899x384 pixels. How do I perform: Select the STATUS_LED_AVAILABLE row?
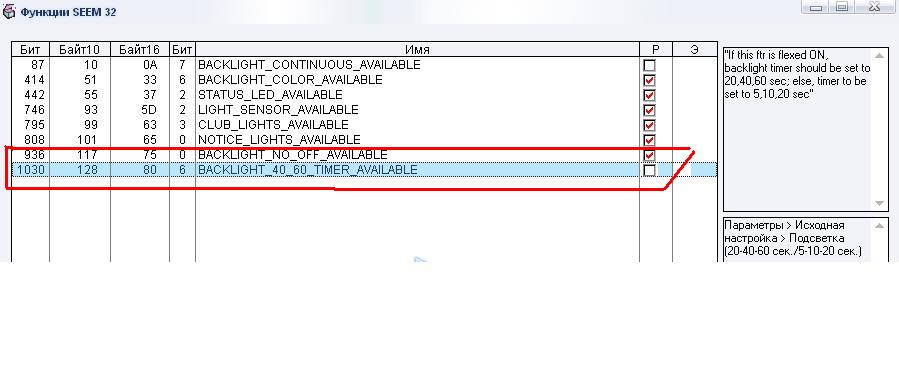tap(364, 95)
